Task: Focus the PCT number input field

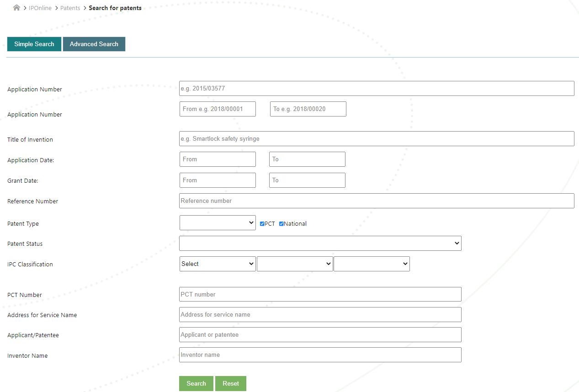Action: tap(320, 294)
